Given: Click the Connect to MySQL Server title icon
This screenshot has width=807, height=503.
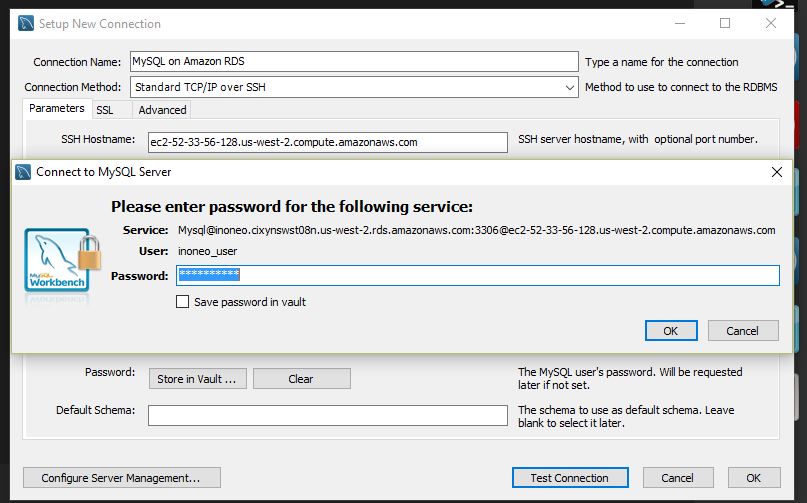Looking at the screenshot, I should point(23,172).
